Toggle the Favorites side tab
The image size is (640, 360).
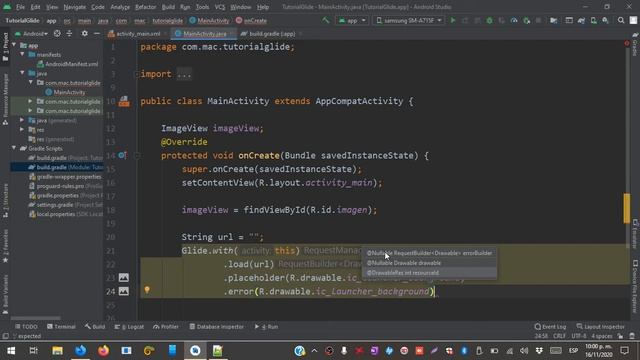pos(5,246)
